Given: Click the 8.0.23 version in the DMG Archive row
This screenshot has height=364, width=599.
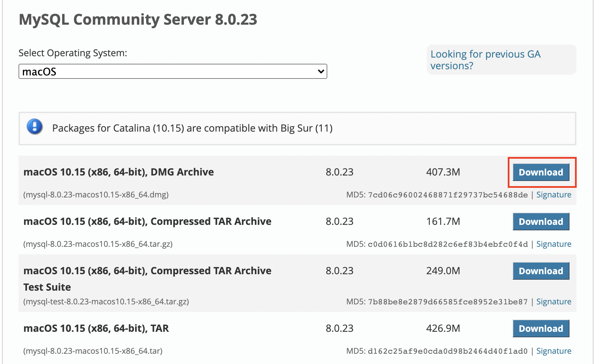Looking at the screenshot, I should coord(339,172).
